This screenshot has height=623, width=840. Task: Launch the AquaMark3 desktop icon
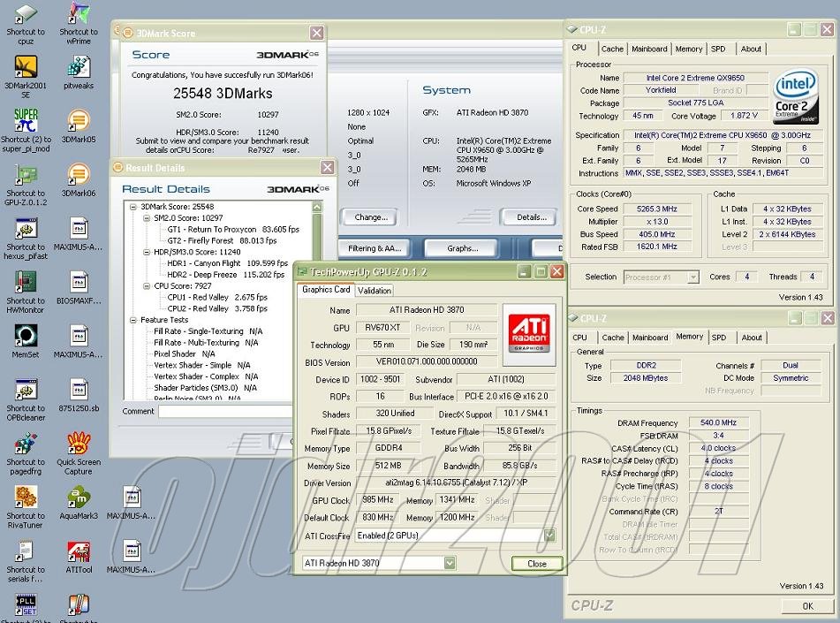(x=79, y=503)
